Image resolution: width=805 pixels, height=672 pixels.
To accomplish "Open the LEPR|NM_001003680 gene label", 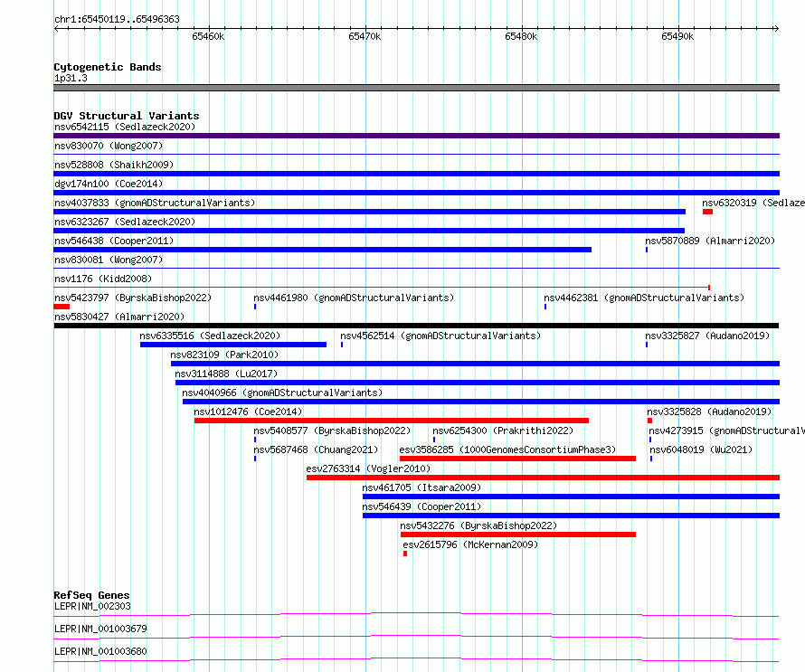I will 100,651.
